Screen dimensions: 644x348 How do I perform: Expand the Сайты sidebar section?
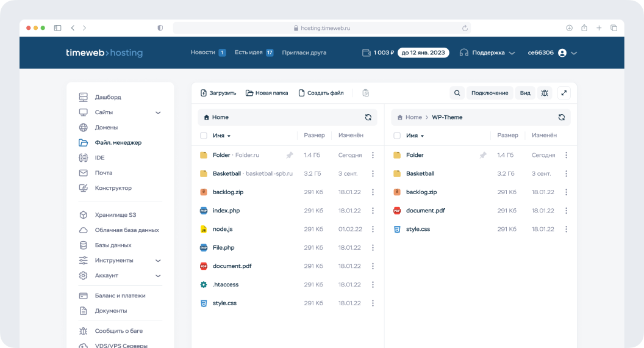[158, 112]
